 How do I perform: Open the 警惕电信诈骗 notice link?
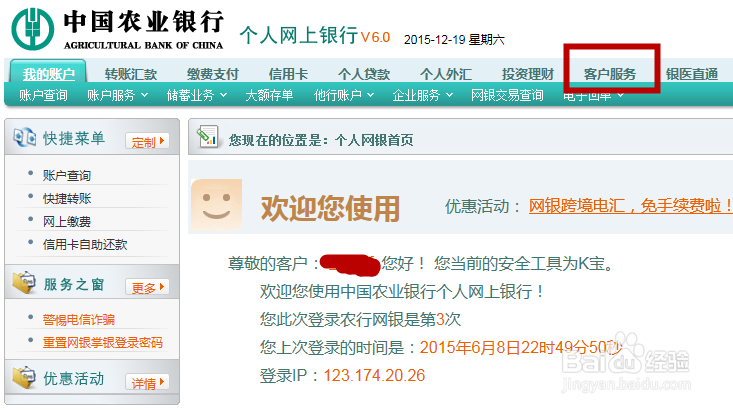pyautogui.click(x=79, y=319)
